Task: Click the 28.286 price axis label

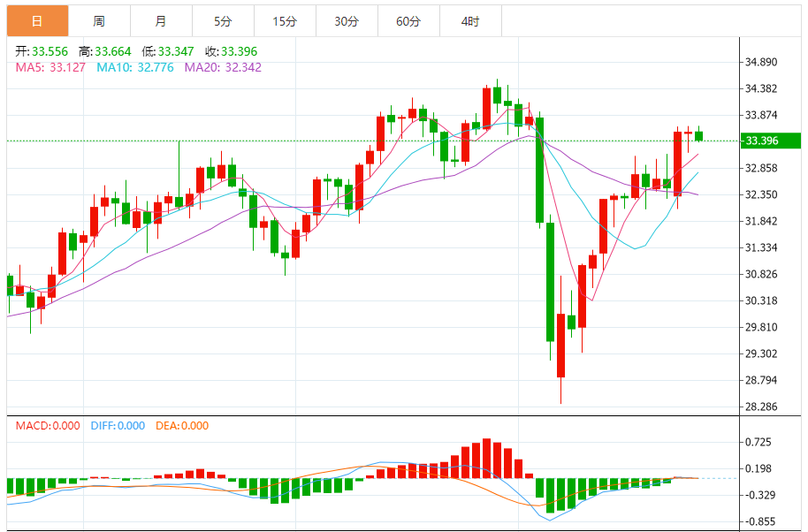Action: [x=761, y=407]
